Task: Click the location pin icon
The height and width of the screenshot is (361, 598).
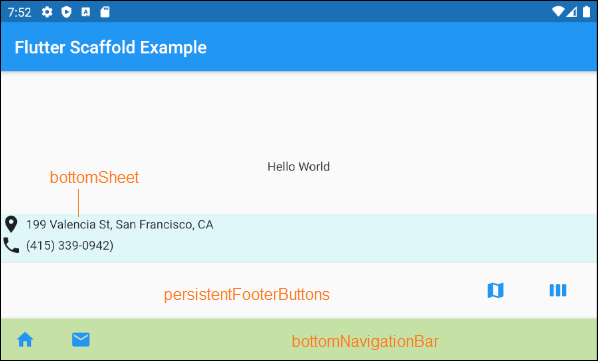Action: [x=11, y=224]
